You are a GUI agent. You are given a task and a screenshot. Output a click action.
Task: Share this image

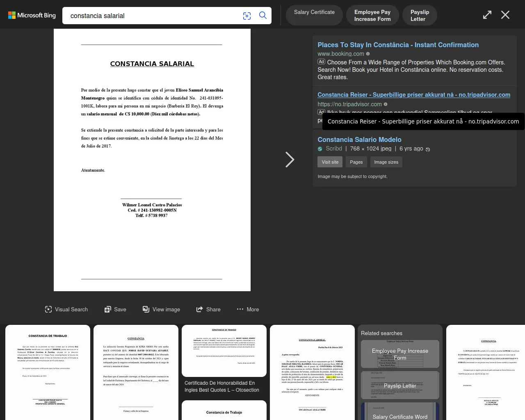pyautogui.click(x=208, y=309)
